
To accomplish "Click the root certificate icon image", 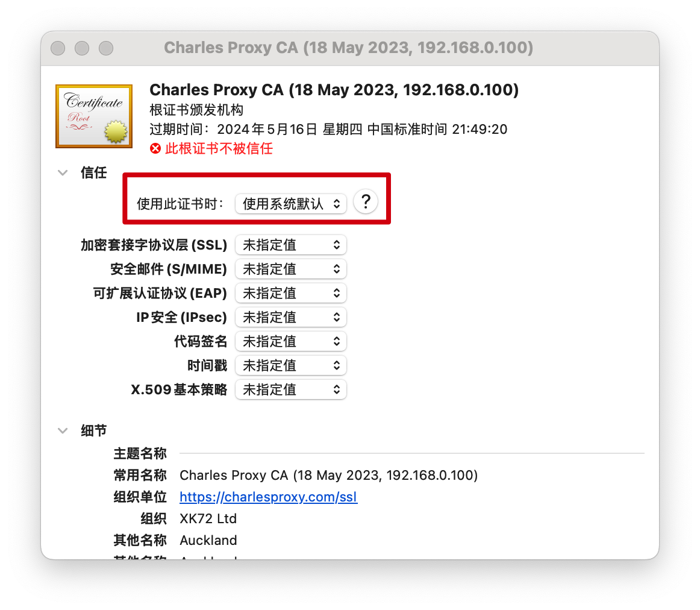I will (x=94, y=116).
